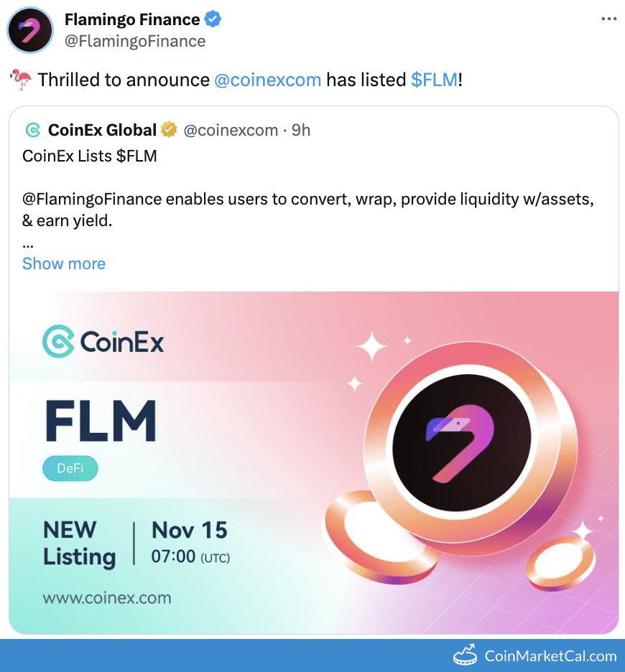625x672 pixels.
Task: Click the CoinMarketCal bell logo in the banner
Action: coord(464,655)
